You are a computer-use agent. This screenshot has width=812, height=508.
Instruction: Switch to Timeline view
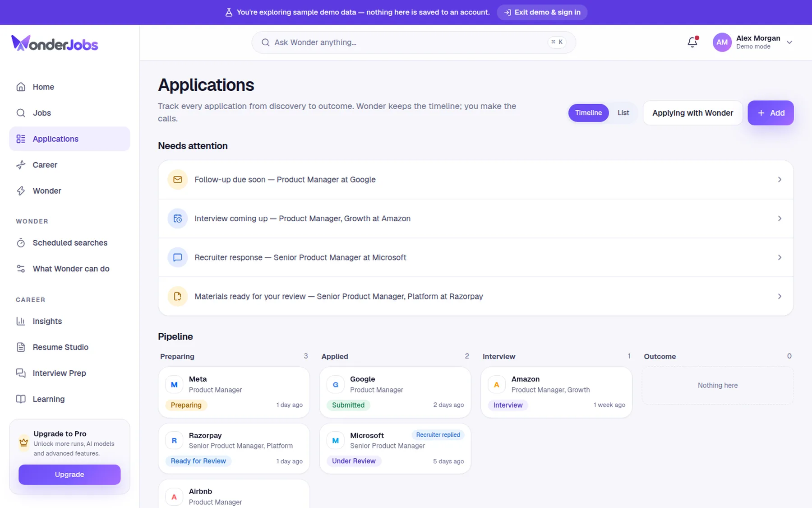click(x=588, y=113)
